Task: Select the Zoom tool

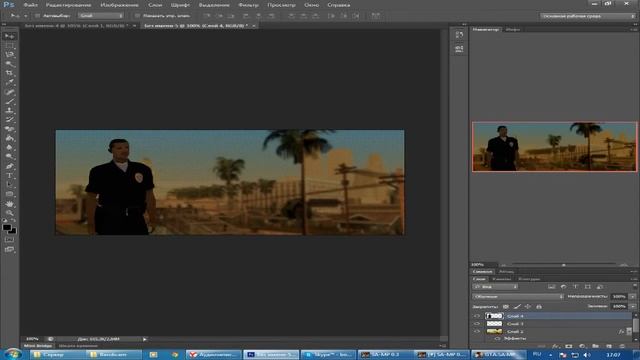Action: click(9, 213)
